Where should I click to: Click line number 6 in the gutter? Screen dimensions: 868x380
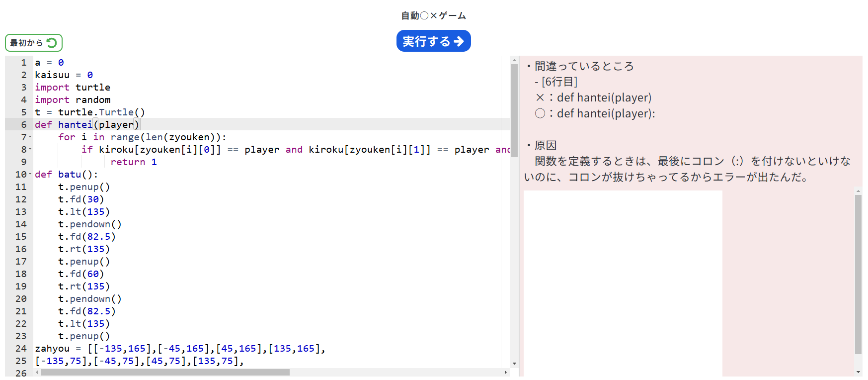(24, 124)
